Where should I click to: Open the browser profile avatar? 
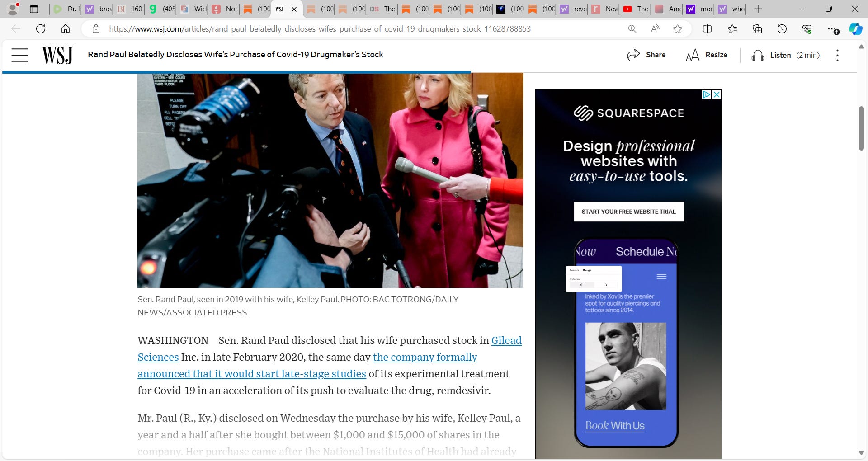tap(14, 9)
